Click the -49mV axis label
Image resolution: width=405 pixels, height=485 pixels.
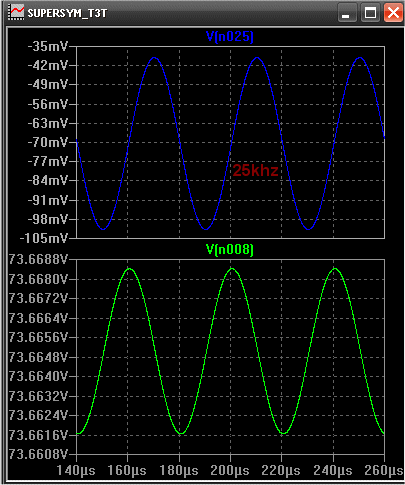pyautogui.click(x=48, y=85)
